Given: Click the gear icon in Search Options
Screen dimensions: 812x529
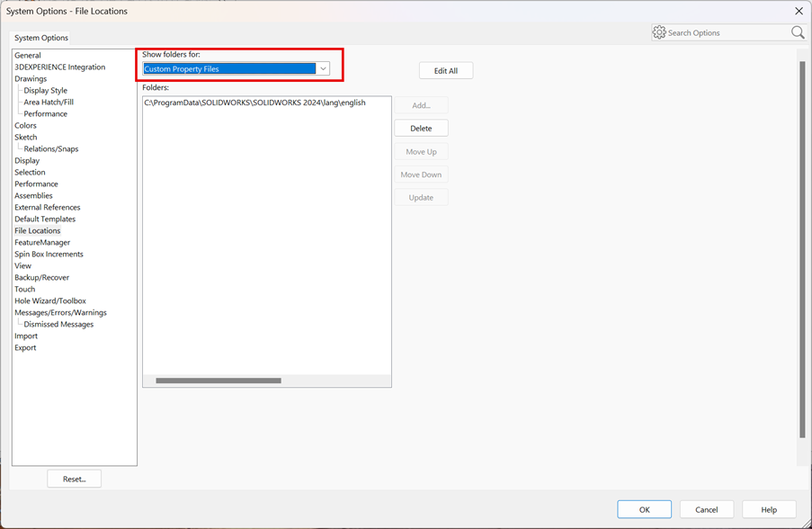Looking at the screenshot, I should [x=659, y=32].
